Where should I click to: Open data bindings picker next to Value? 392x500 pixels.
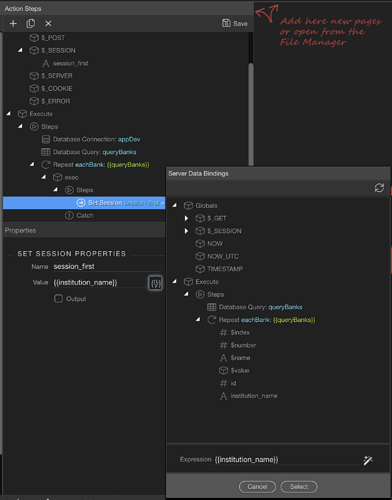pos(155,283)
